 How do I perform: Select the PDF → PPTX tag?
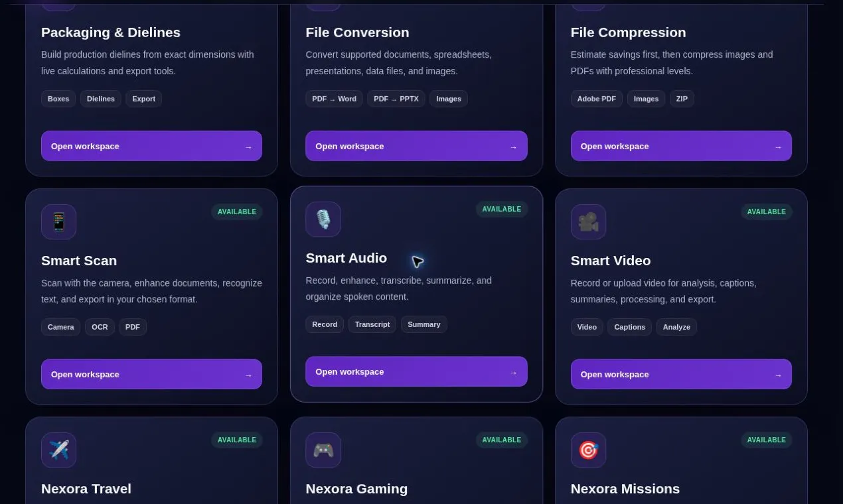pos(396,99)
